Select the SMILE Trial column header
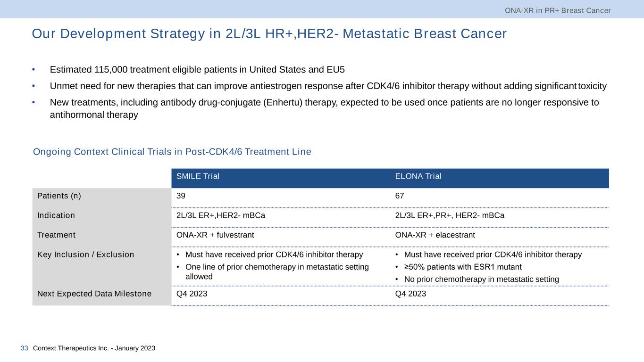Screen dimensions: 644x362 [x=198, y=177]
